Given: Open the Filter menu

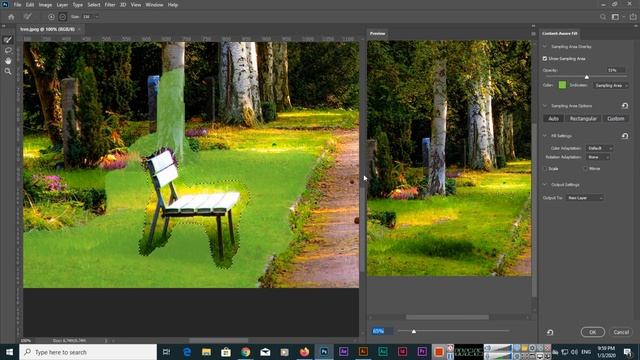Looking at the screenshot, I should pos(110,5).
